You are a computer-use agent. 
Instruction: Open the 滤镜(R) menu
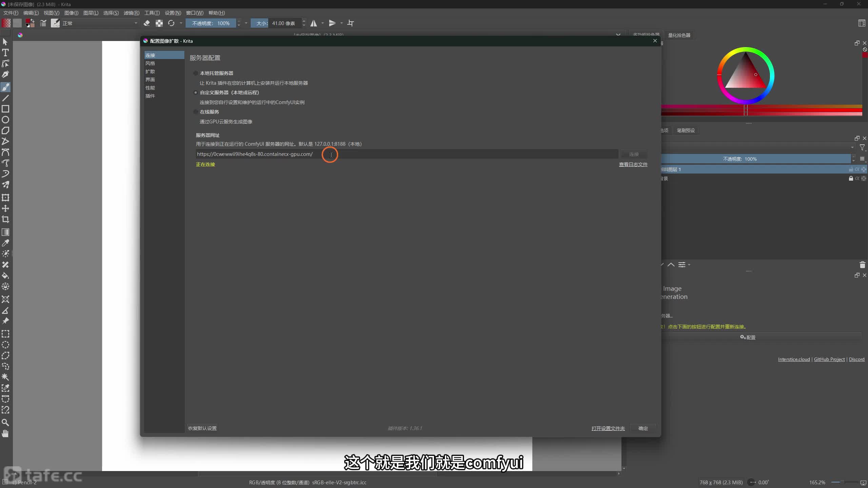(x=132, y=13)
